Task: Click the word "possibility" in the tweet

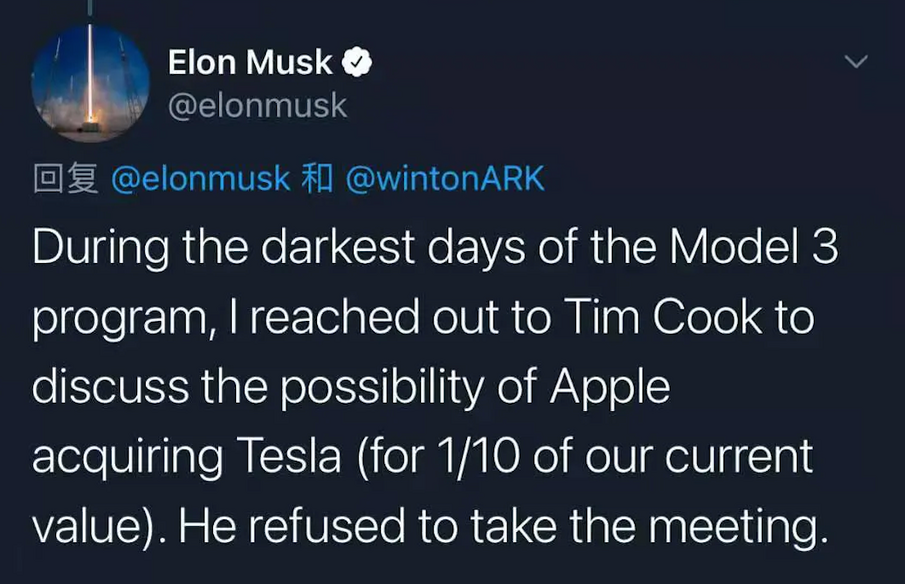Action: coord(382,388)
